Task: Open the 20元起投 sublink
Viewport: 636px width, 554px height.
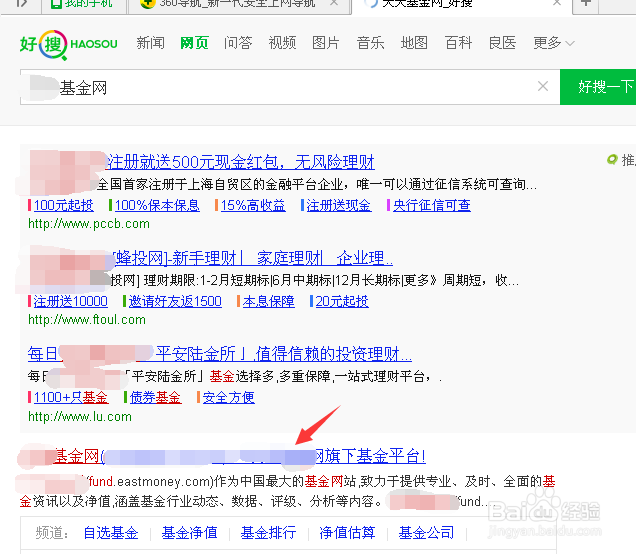Action: [342, 301]
